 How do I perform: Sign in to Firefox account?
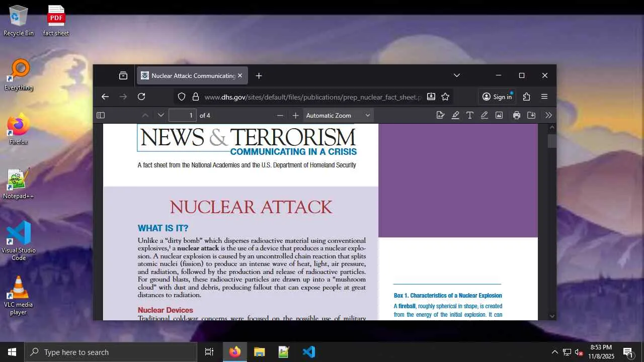click(x=497, y=97)
